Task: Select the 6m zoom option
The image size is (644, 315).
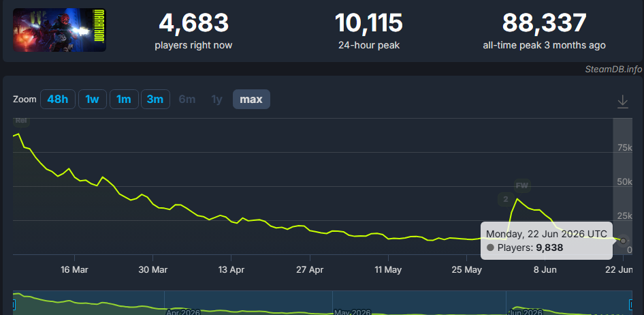Action: point(187,100)
